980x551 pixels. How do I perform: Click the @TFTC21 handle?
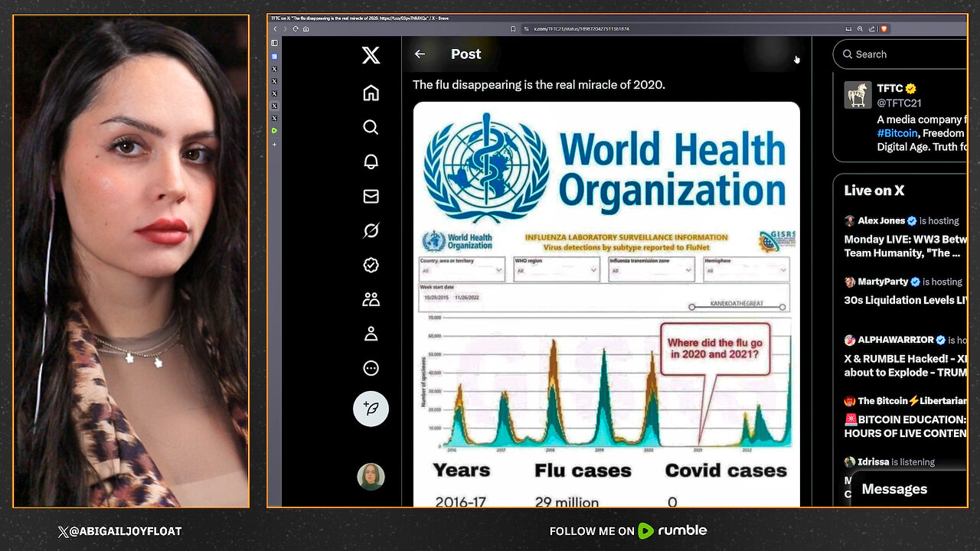[x=899, y=103]
